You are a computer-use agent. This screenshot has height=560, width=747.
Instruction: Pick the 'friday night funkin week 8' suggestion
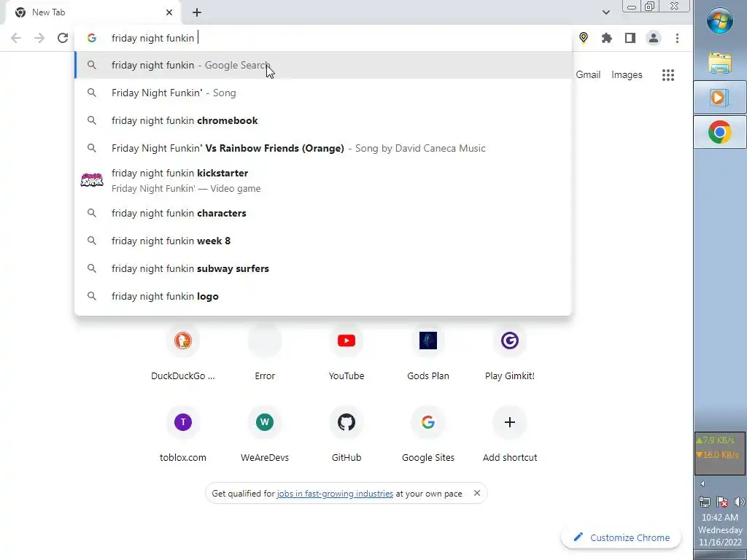[323, 241]
